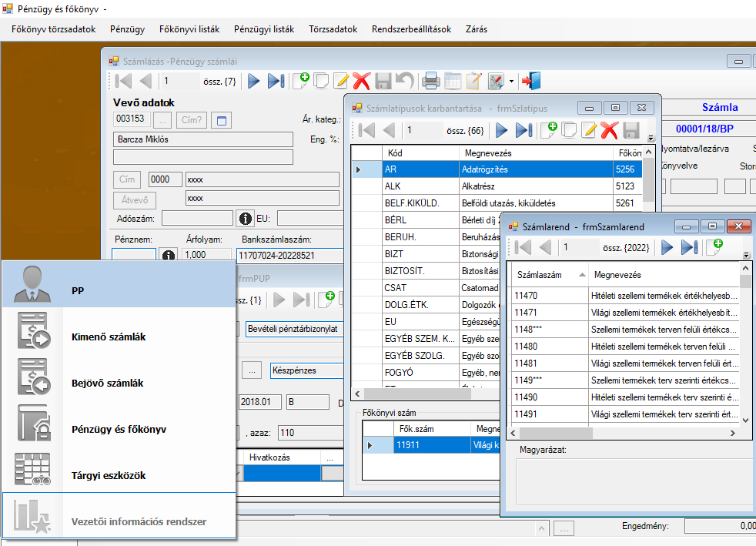Click the Cím? button
The width and height of the screenshot is (756, 546).
point(191,120)
